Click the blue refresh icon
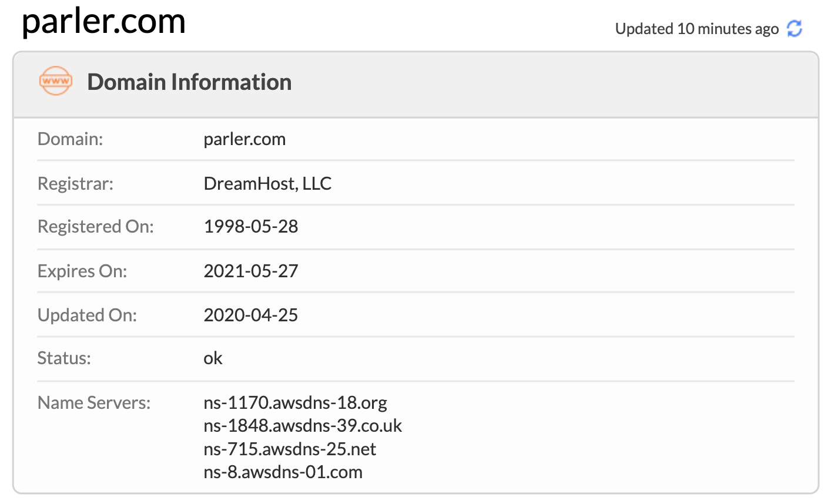Image resolution: width=831 pixels, height=504 pixels. coord(795,28)
